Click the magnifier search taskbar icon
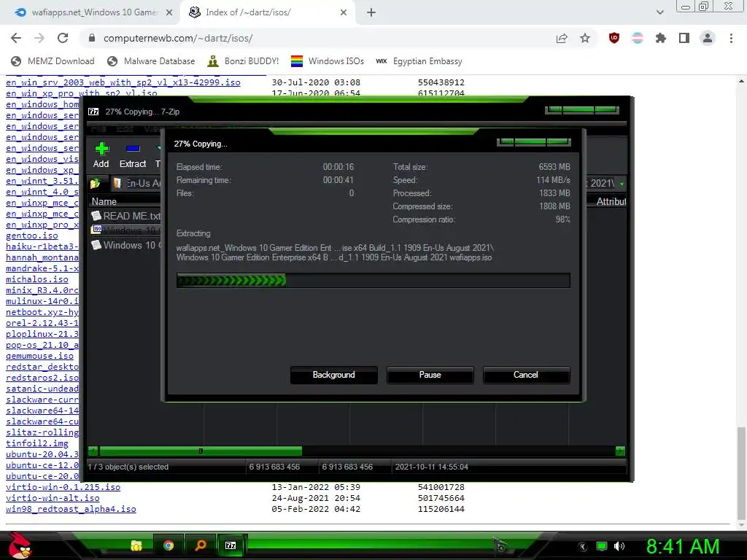Image resolution: width=747 pixels, height=560 pixels. pos(200,545)
